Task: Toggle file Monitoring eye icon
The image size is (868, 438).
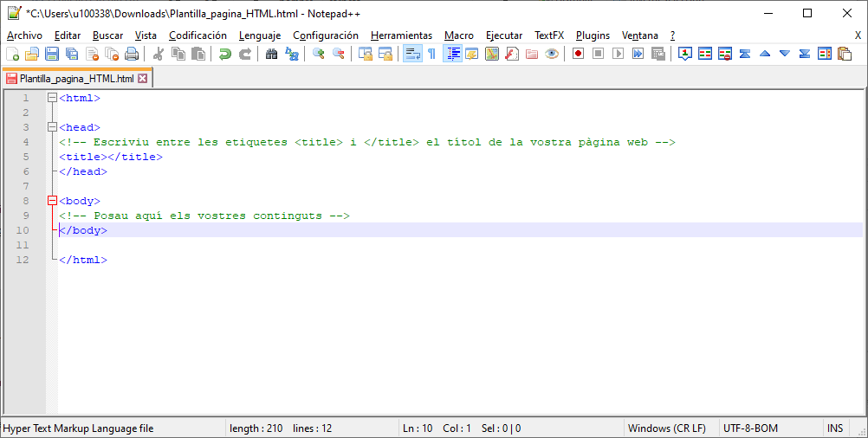Action: pos(551,54)
